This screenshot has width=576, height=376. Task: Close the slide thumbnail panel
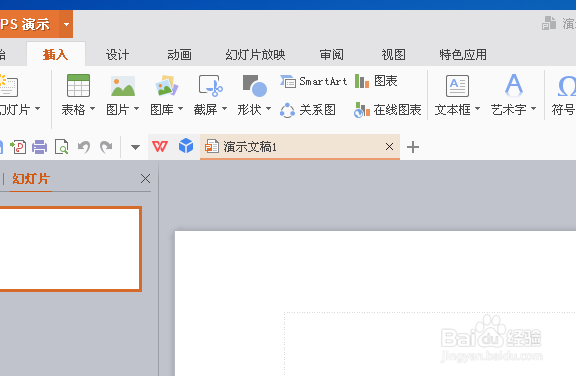coord(145,179)
